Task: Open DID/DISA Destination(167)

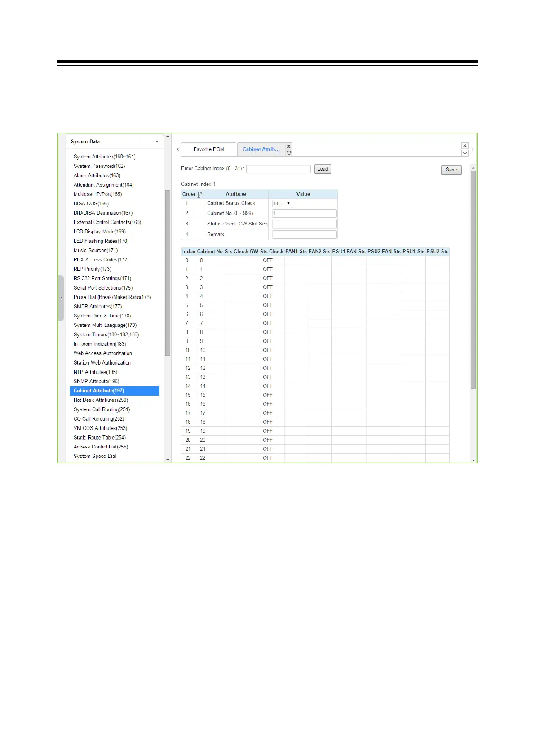Action: click(103, 213)
